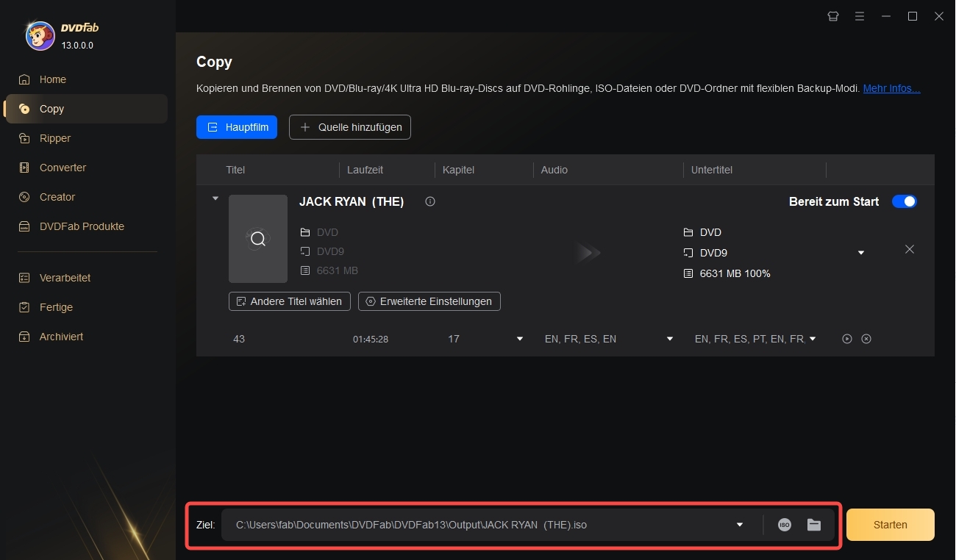
Task: Open the audio dropdown EN, FR, ES, EN
Action: (670, 339)
